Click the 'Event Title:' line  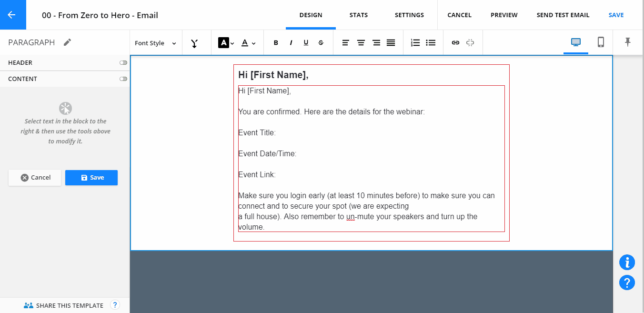(257, 133)
